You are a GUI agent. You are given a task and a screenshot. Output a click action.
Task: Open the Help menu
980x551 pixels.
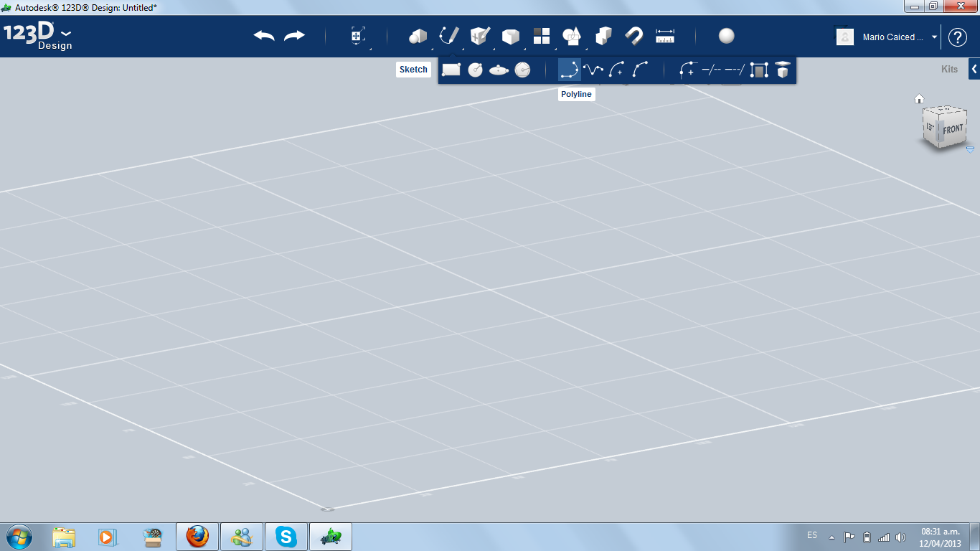958,37
